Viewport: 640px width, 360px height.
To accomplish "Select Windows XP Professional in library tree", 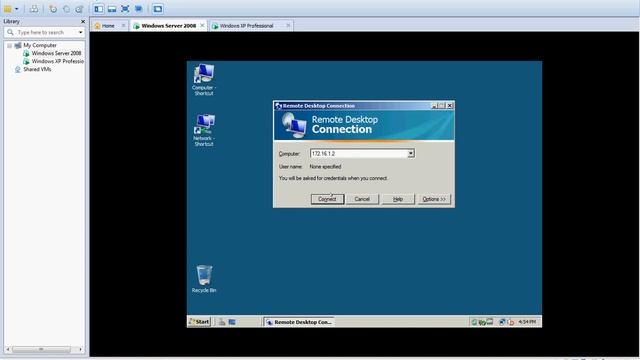I will pyautogui.click(x=58, y=61).
